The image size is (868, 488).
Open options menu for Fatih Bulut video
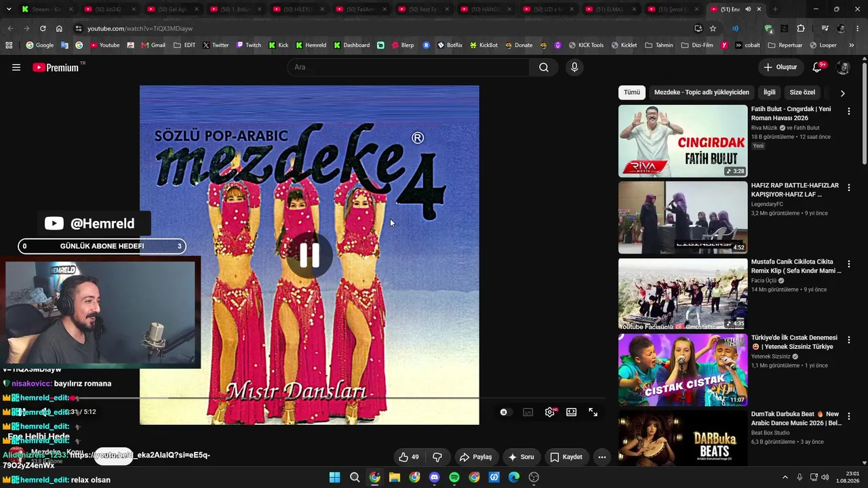coord(848,110)
